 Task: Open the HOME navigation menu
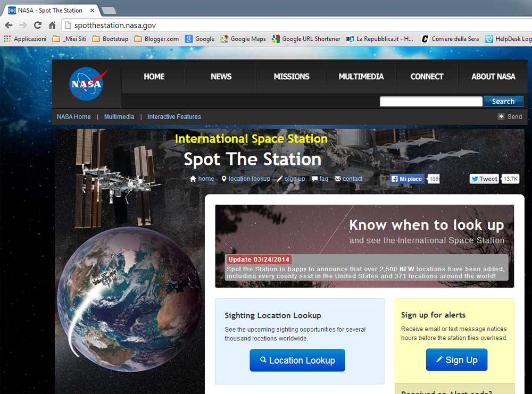(x=154, y=77)
